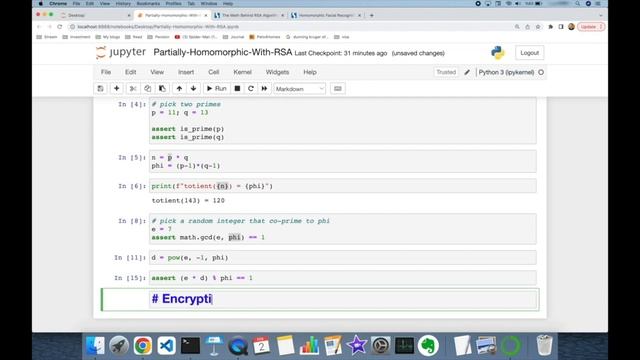Open the tab search chevron in Chrome
The image size is (640, 360).
click(x=601, y=15)
